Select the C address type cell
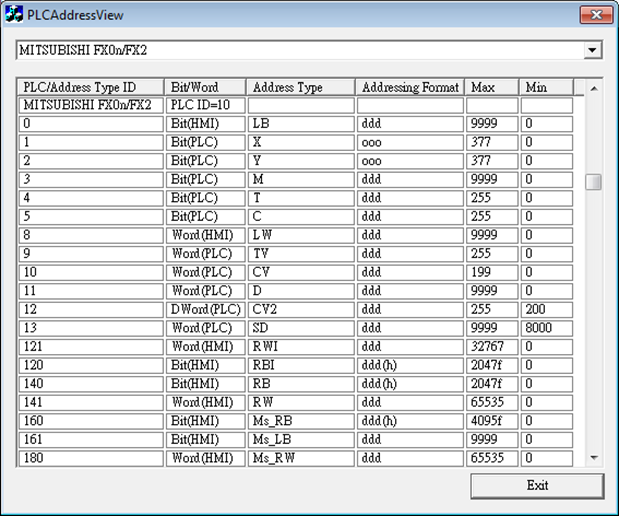The image size is (619, 516). click(x=301, y=216)
